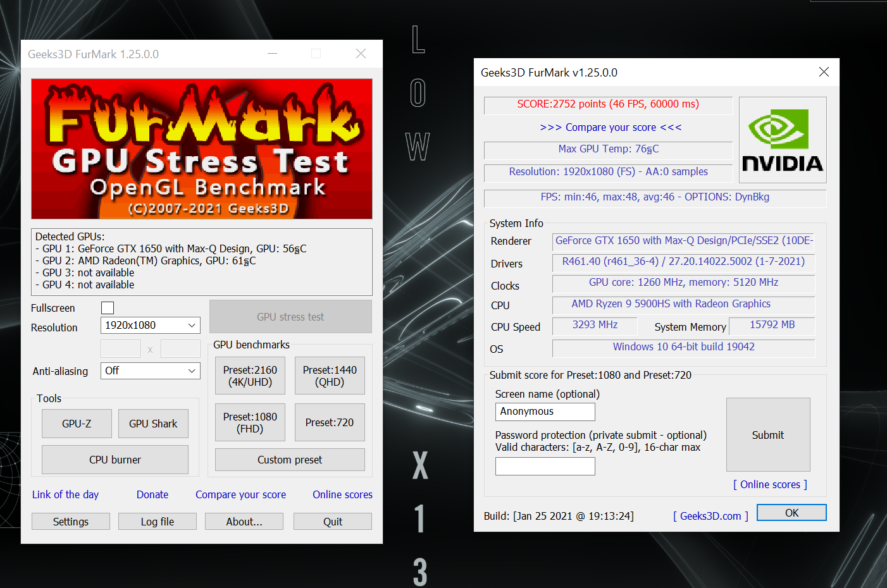Click the FurMark GPU Stress Test banner
The width and height of the screenshot is (887, 588).
[x=202, y=149]
